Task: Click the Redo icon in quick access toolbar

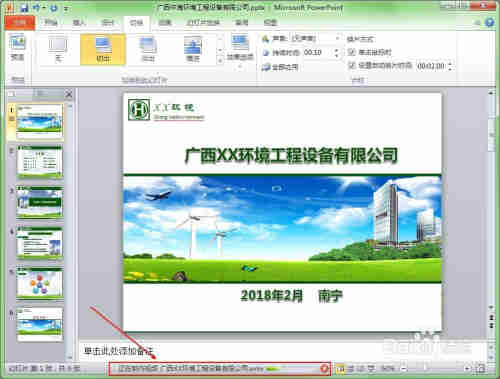Action: [54, 8]
